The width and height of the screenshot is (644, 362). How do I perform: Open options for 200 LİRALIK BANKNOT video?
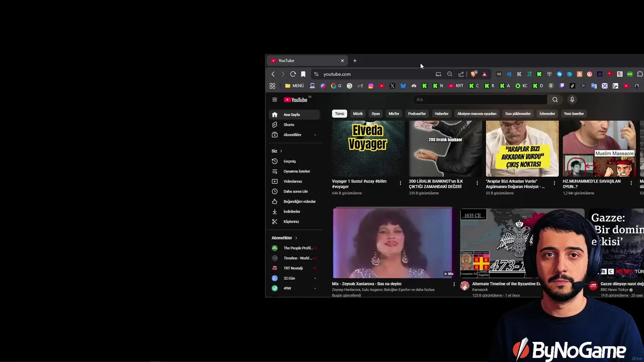click(477, 183)
